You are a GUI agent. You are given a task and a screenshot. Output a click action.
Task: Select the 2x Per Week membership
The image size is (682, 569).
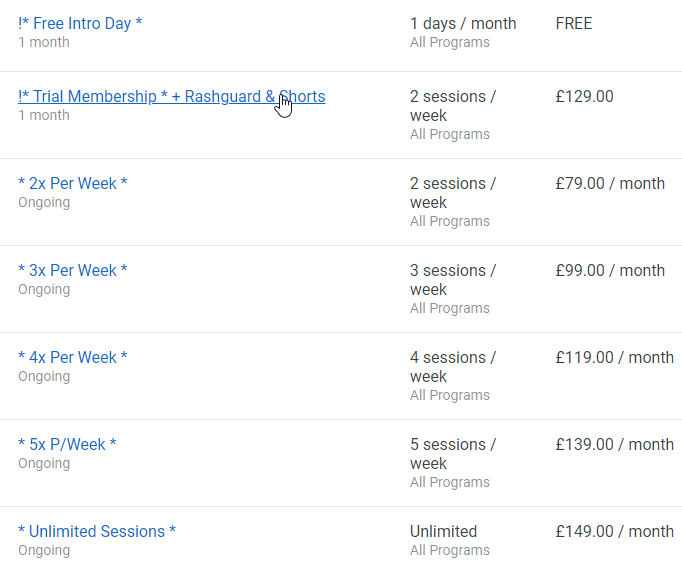(73, 183)
